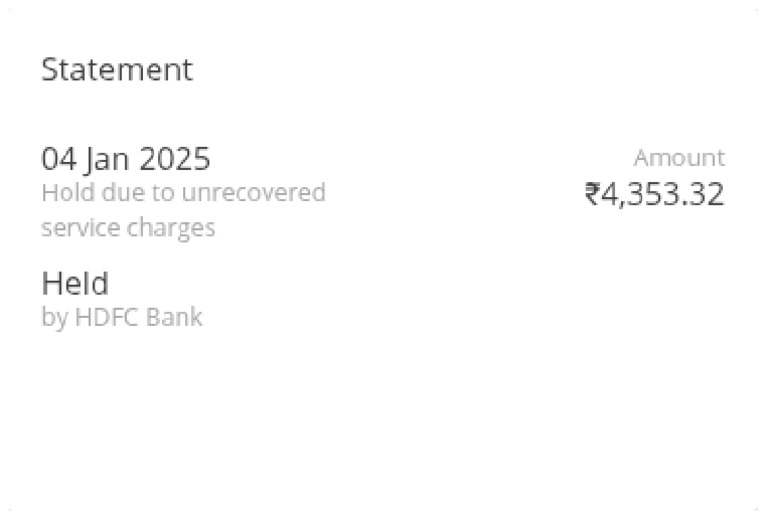This screenshot has width=768, height=520.
Task: Click the rupee symbol before the amount
Action: [x=592, y=194]
